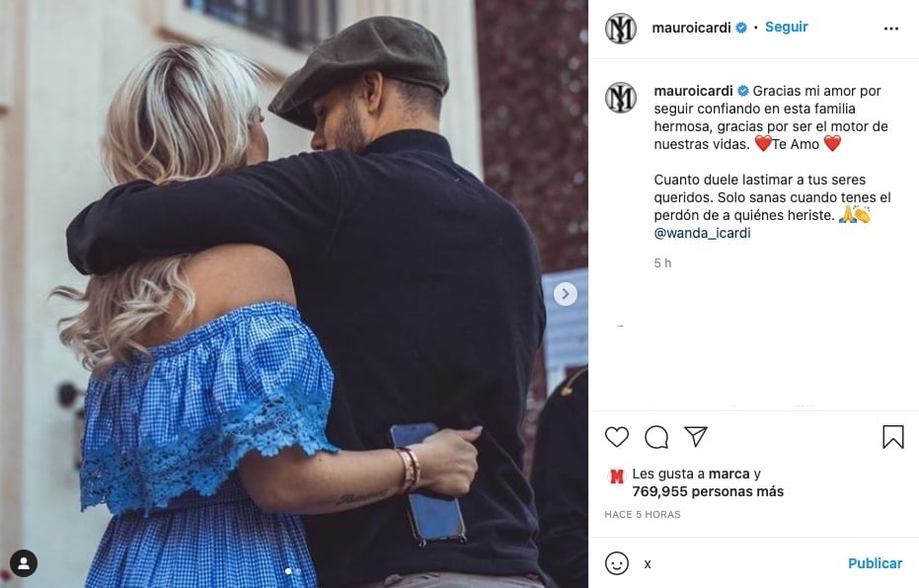Open the HACE 5 HORAS timestamp
Image resolution: width=919 pixels, height=588 pixels.
click(643, 514)
